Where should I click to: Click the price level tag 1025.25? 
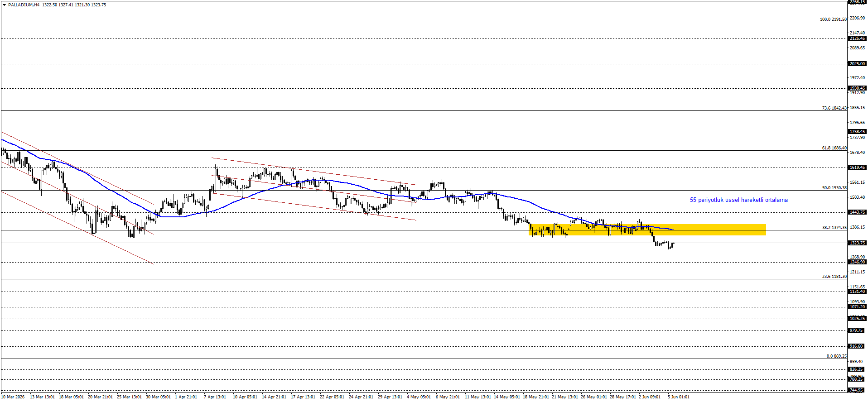pyautogui.click(x=857, y=319)
